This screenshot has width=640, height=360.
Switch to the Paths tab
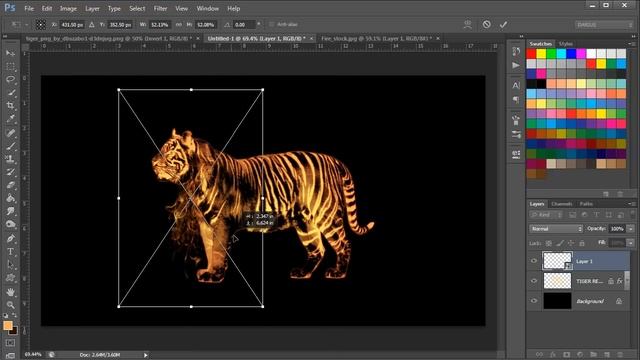[x=586, y=204]
